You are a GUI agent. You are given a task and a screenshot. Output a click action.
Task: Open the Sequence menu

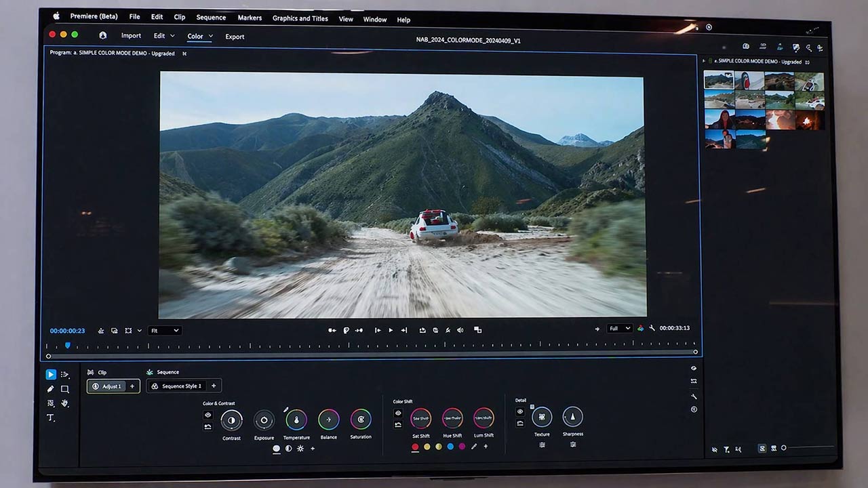[x=211, y=17]
